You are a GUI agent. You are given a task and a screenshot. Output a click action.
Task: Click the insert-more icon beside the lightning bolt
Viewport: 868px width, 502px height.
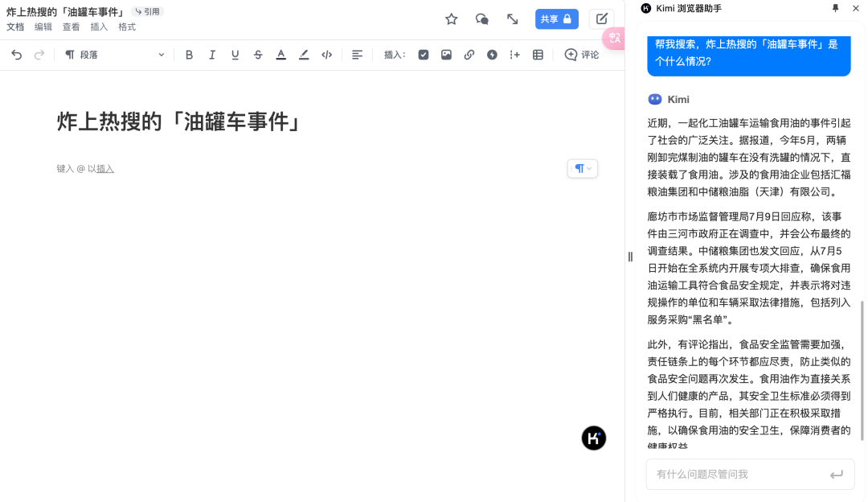pyautogui.click(x=515, y=55)
